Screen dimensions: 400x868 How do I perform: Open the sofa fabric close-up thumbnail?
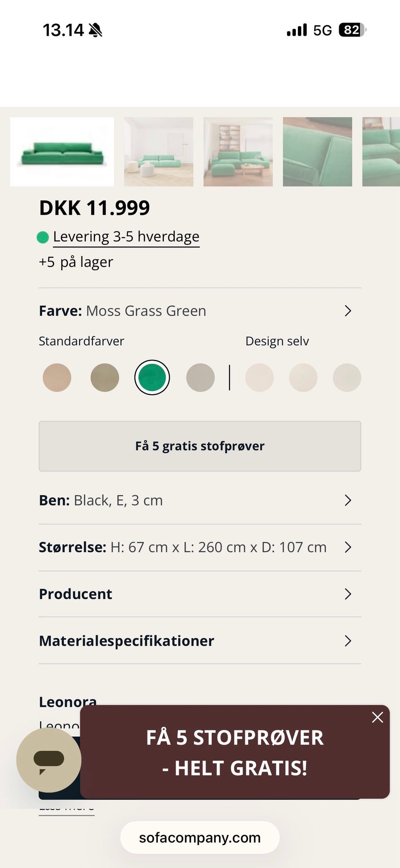coord(317,152)
